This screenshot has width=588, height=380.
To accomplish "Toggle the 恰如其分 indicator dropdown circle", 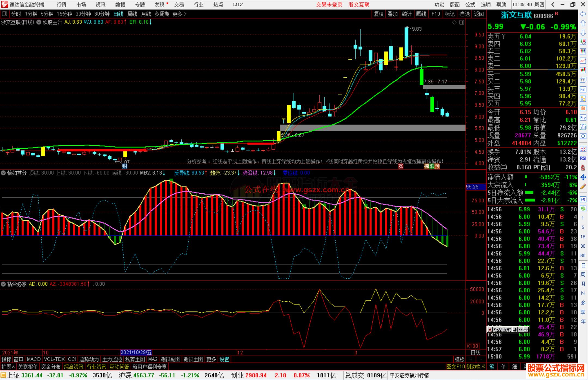I will (3, 173).
